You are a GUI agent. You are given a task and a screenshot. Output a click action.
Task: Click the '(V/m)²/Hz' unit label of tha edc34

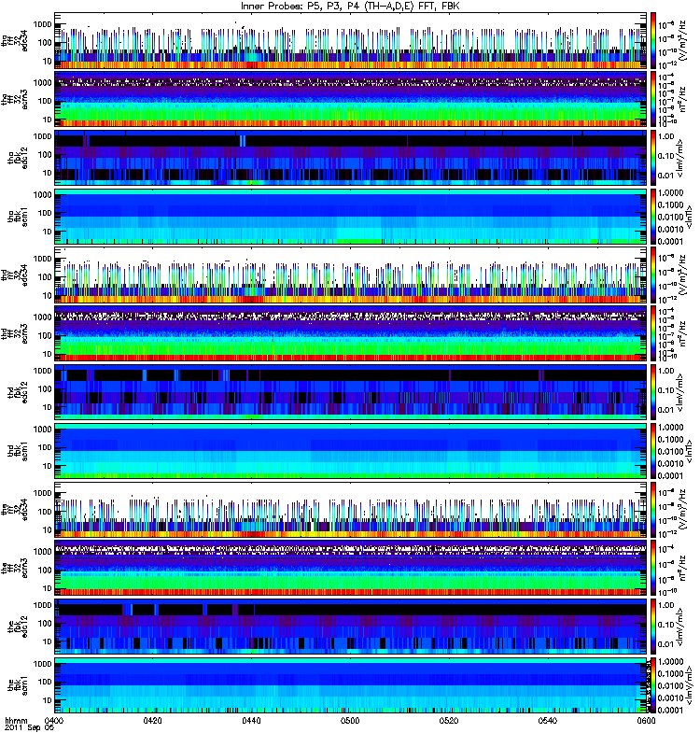click(x=681, y=41)
